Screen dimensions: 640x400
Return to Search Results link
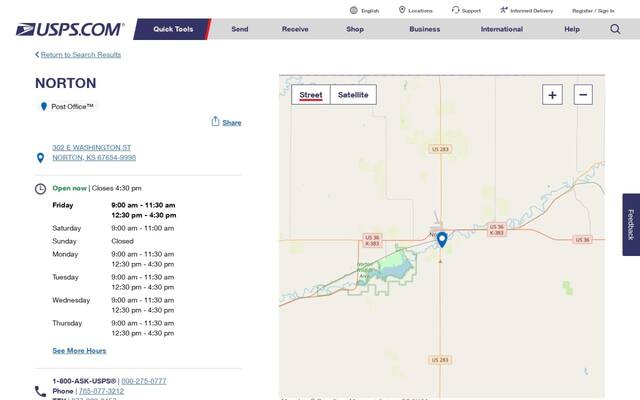pos(81,55)
